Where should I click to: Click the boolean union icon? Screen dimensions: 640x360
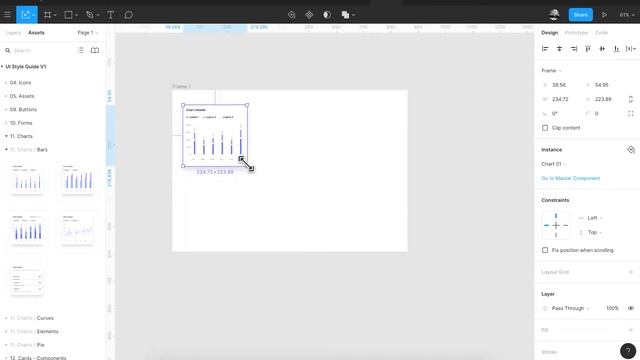pyautogui.click(x=345, y=15)
